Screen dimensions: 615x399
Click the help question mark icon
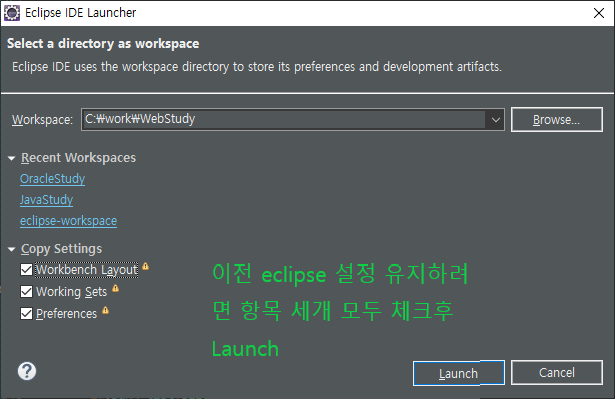pyautogui.click(x=27, y=371)
